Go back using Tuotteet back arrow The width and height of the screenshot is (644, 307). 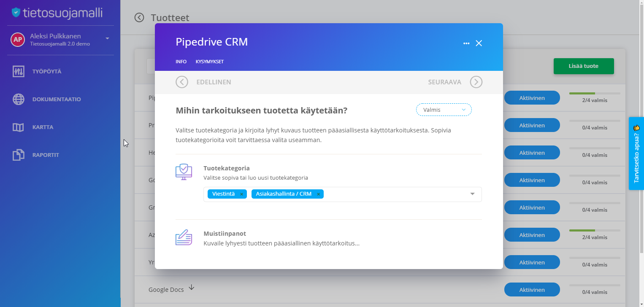(139, 17)
